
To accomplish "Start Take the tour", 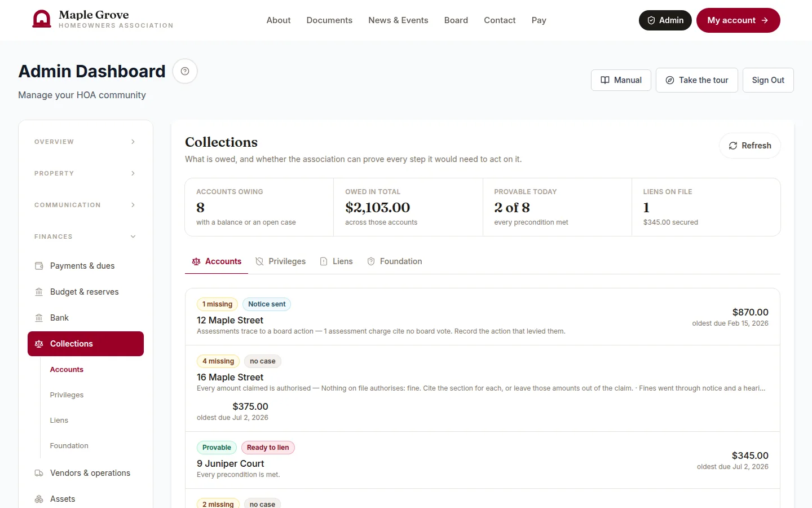I will click(x=697, y=80).
